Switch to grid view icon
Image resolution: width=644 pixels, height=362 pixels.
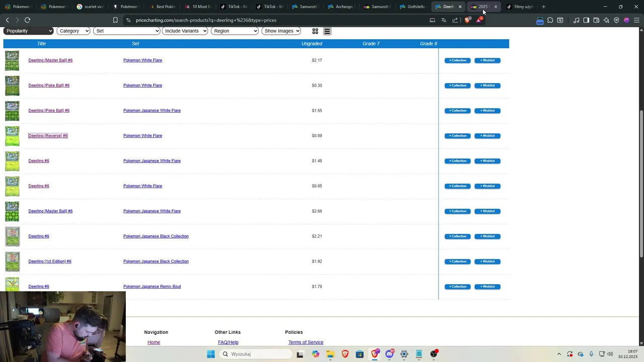[315, 31]
